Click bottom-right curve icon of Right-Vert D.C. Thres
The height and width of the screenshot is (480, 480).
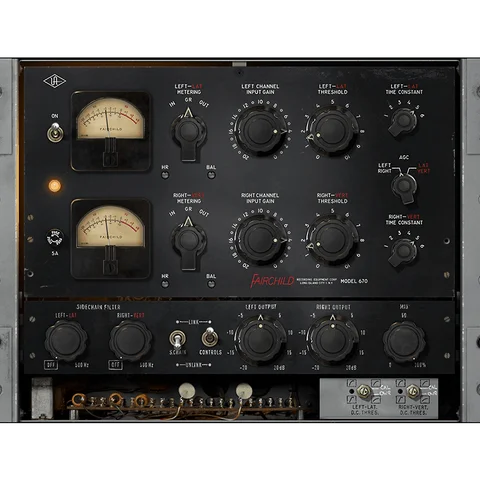point(425,399)
